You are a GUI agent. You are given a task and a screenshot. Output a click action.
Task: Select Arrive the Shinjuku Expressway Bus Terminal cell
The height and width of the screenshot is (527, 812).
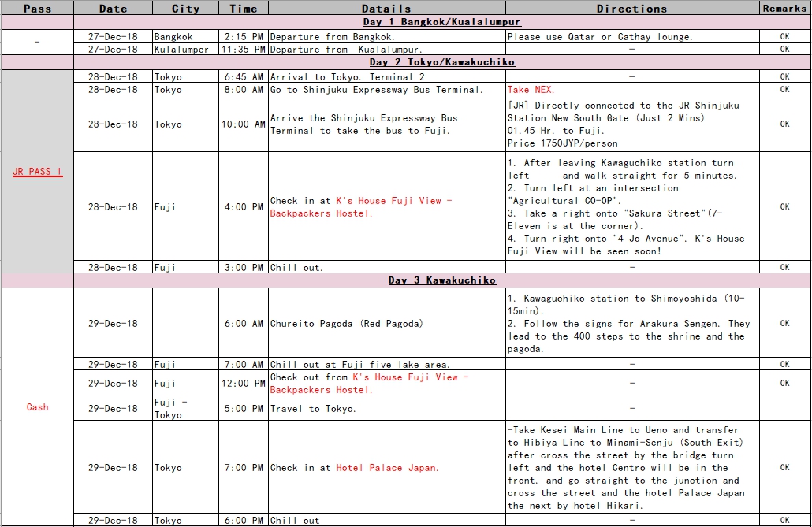pyautogui.click(x=387, y=124)
